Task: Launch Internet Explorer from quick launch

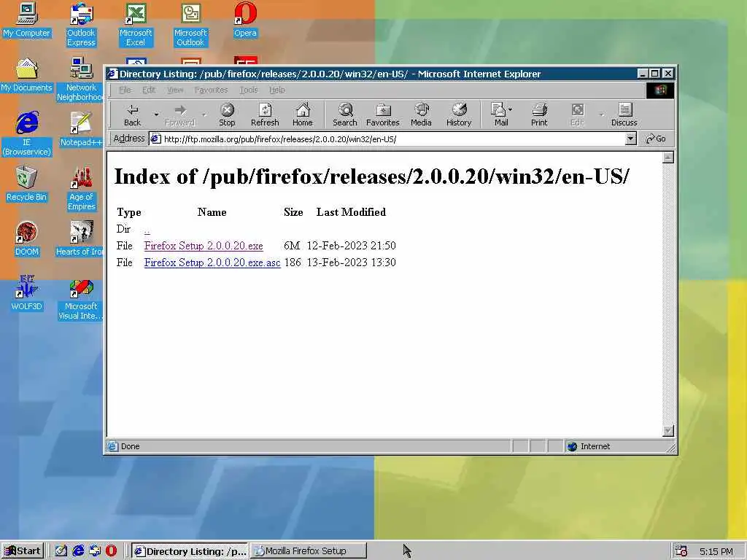Action: 78,551
